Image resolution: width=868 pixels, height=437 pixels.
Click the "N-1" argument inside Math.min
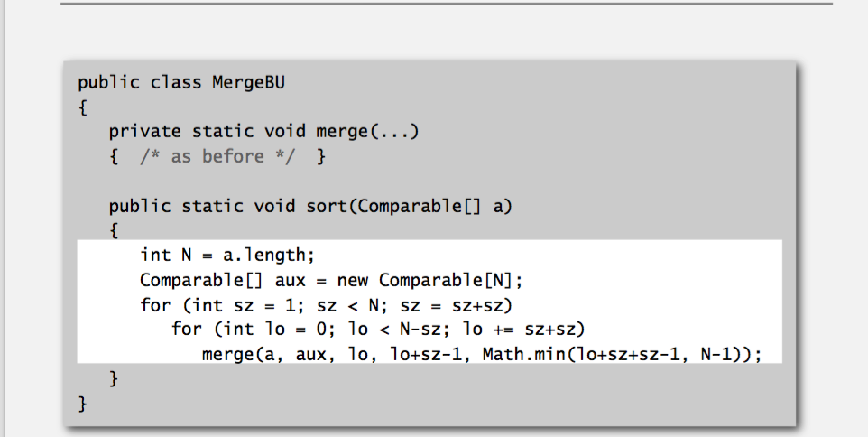click(729, 354)
